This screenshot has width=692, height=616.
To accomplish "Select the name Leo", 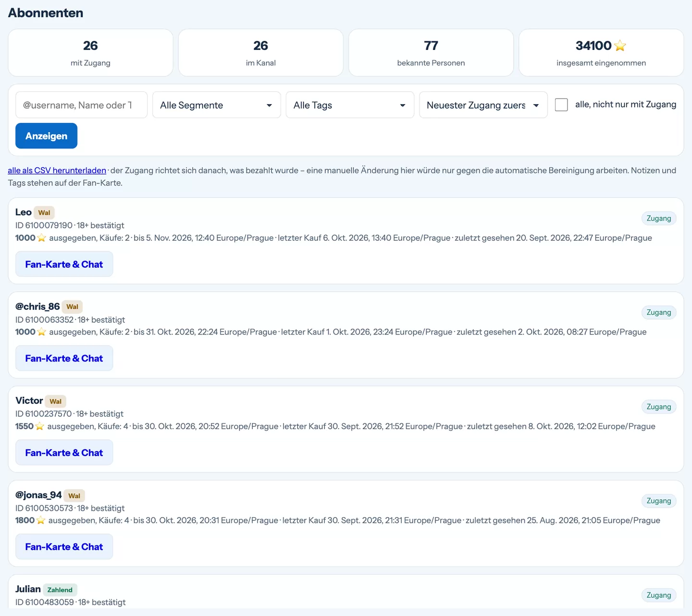I will [24, 212].
